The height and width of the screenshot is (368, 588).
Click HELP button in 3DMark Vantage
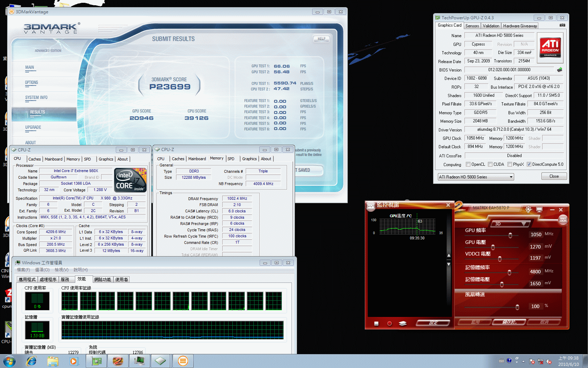click(x=321, y=39)
